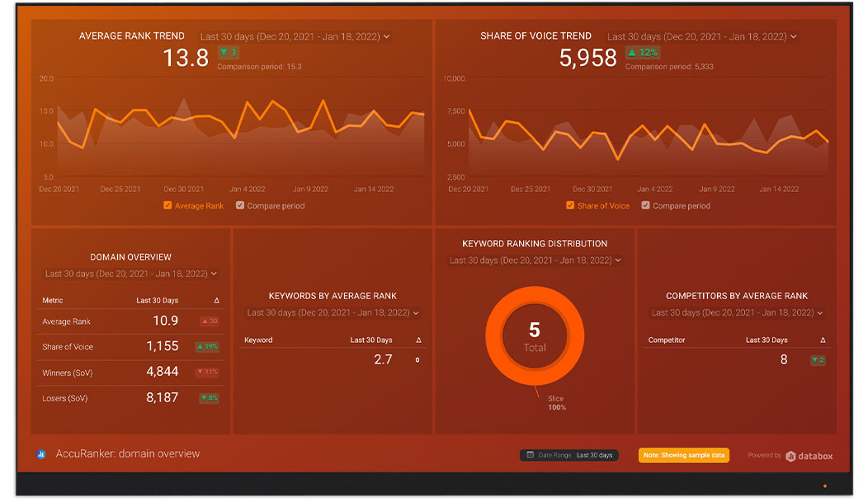Select the Winners (SoV) table row label
This screenshot has width=868, height=502.
point(68,373)
